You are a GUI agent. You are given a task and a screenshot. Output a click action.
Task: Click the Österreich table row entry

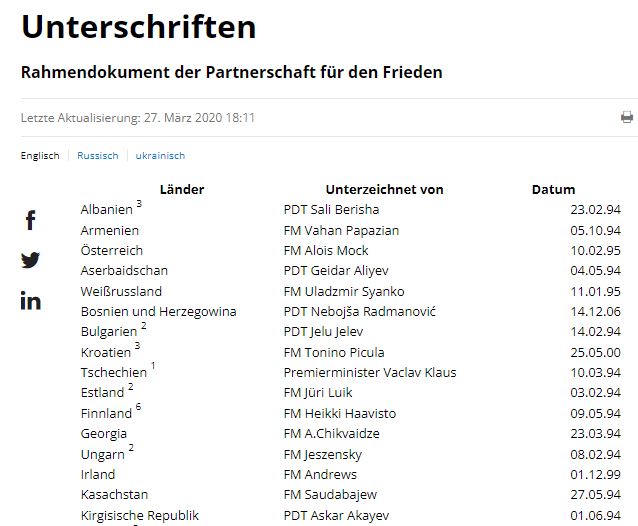click(x=112, y=250)
